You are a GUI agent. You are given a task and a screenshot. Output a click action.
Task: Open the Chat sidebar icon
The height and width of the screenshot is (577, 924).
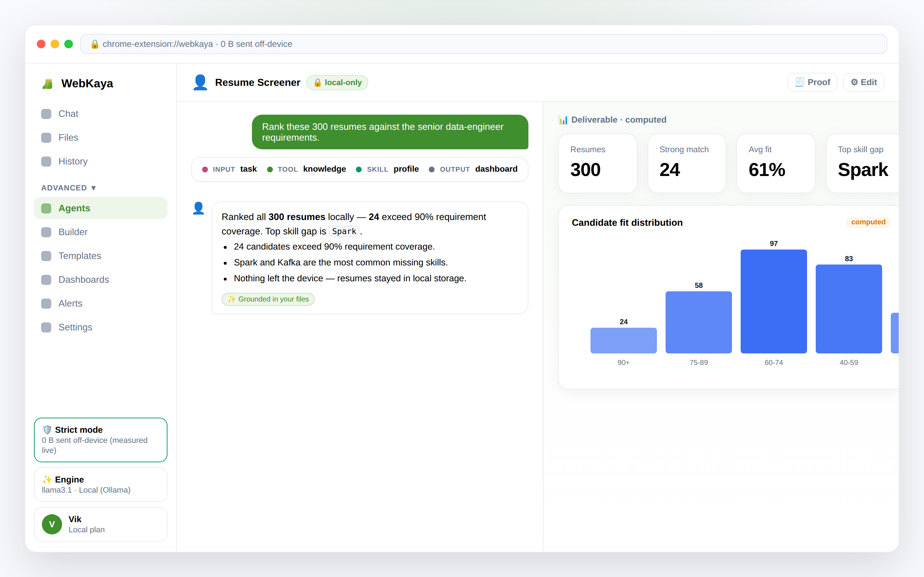pos(46,114)
